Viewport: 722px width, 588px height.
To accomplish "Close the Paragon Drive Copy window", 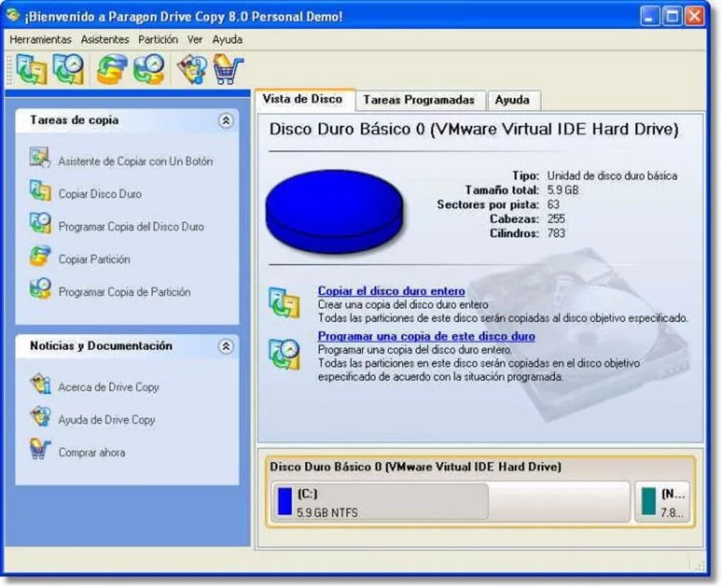I will point(694,16).
